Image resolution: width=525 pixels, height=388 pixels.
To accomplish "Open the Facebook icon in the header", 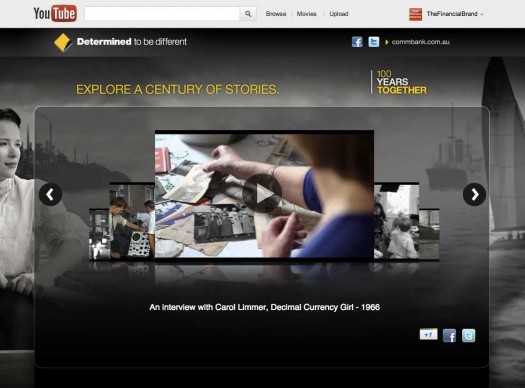I will click(357, 42).
